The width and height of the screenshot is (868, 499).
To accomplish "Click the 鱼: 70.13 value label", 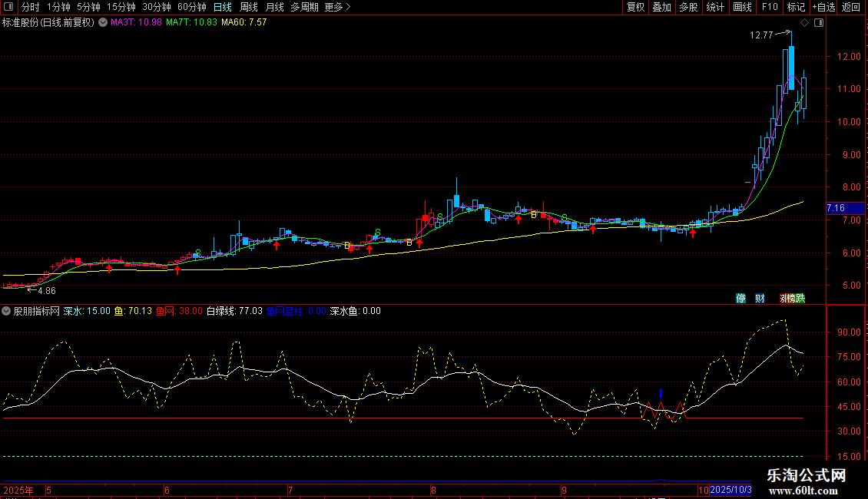I will click(x=133, y=312).
